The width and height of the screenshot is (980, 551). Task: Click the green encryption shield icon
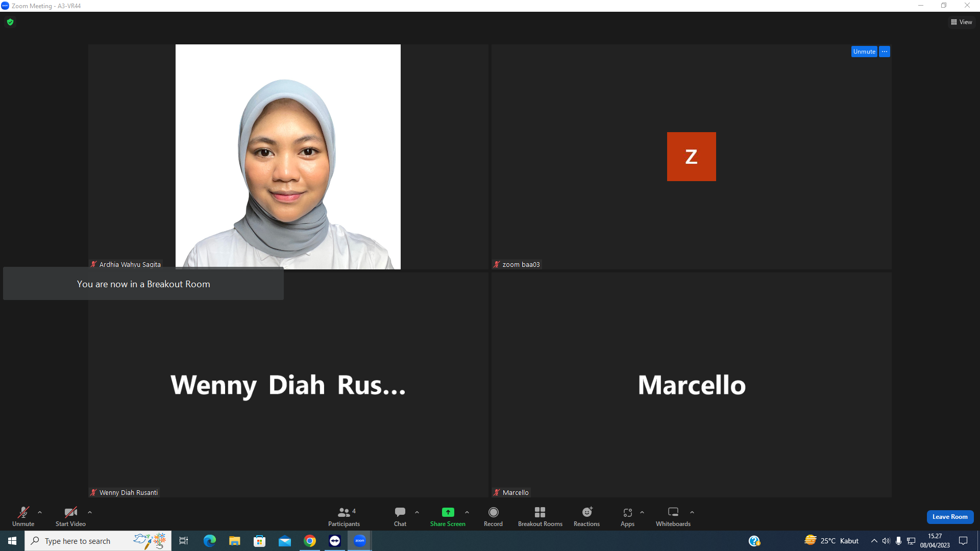[10, 22]
